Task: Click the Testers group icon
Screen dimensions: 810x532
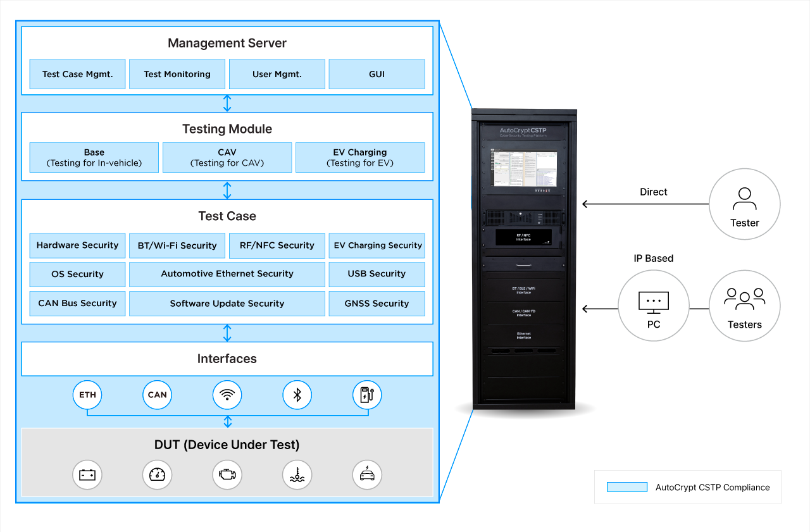Action: [x=744, y=299]
